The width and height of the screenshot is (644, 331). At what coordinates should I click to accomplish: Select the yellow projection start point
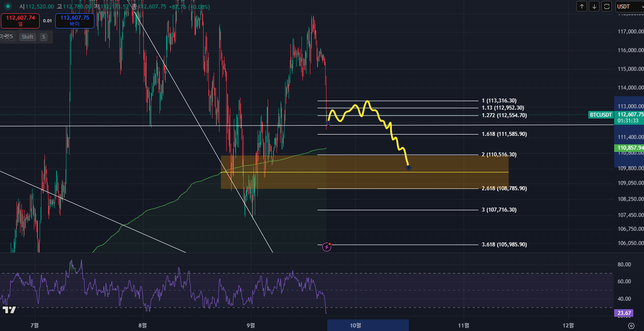(x=329, y=123)
